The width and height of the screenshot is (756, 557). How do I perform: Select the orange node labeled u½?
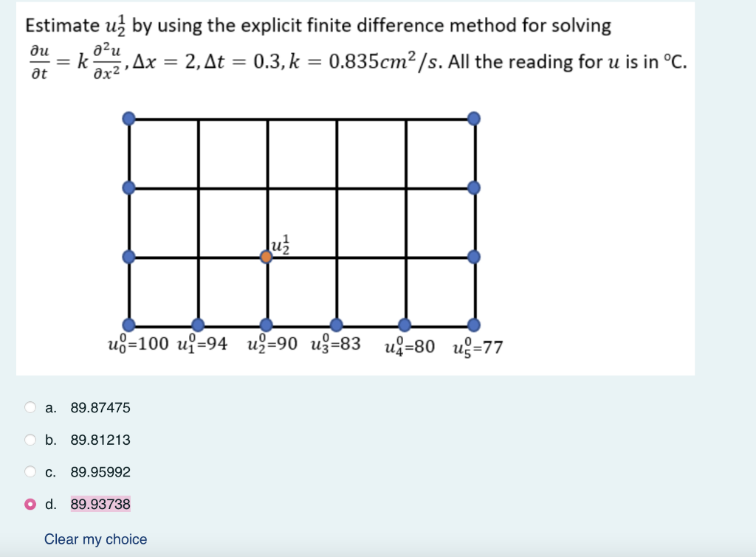[x=267, y=257]
